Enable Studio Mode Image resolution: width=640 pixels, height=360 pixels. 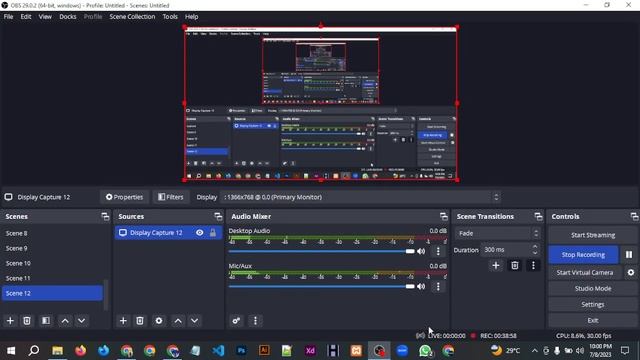[x=593, y=289]
